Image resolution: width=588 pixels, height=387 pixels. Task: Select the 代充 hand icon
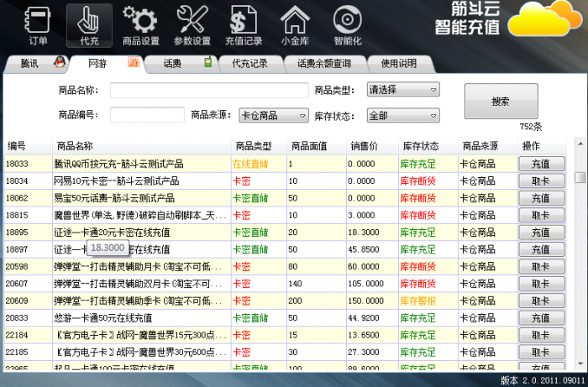tap(89, 25)
